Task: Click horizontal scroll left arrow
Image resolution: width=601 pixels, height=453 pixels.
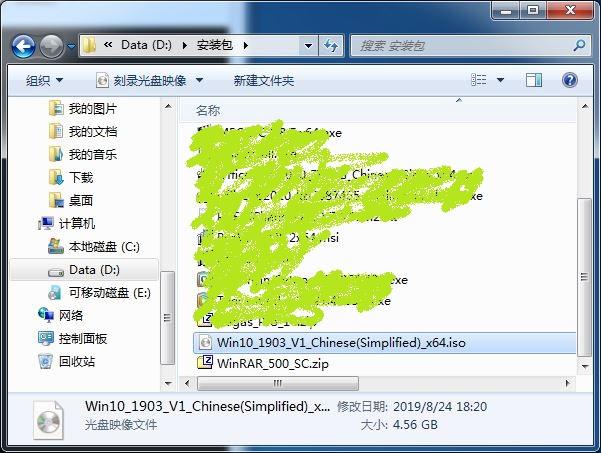Action: point(187,383)
